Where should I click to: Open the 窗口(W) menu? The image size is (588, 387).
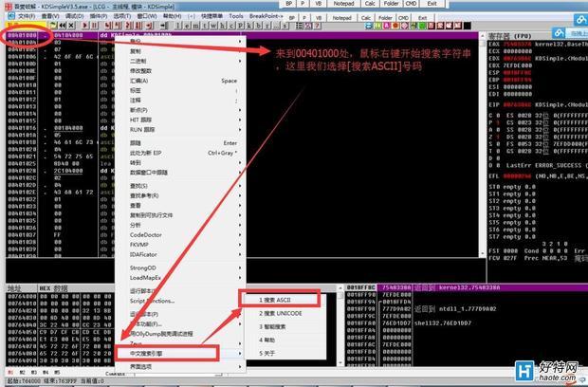click(147, 16)
